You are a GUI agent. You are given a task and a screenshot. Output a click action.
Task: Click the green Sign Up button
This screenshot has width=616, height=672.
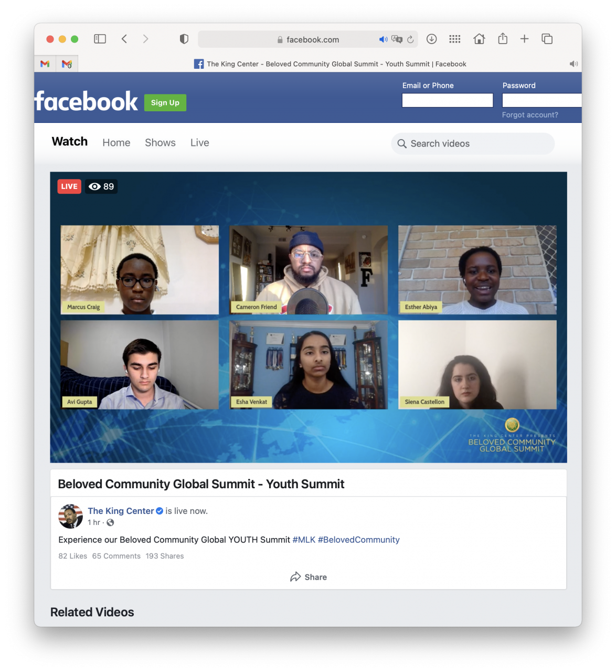(165, 102)
